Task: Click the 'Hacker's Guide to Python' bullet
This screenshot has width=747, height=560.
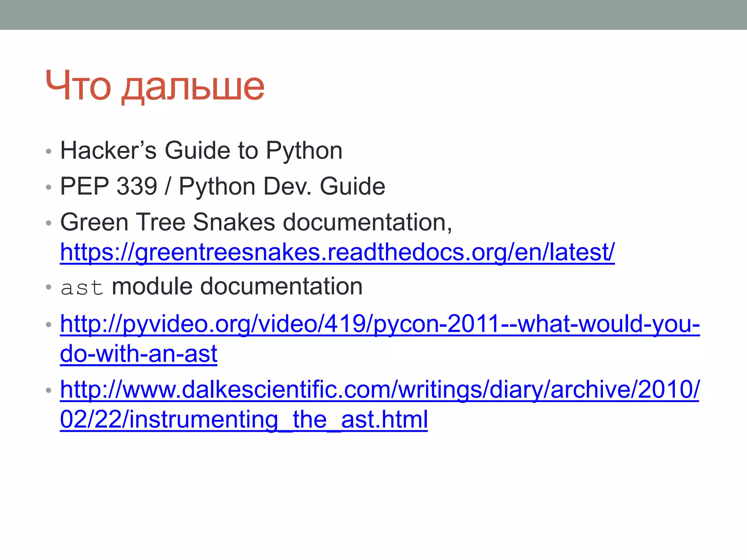Action: 201,150
